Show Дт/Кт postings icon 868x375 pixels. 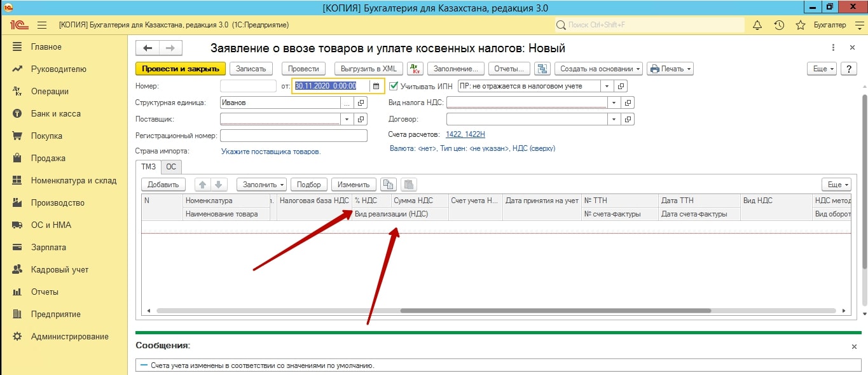(x=415, y=69)
